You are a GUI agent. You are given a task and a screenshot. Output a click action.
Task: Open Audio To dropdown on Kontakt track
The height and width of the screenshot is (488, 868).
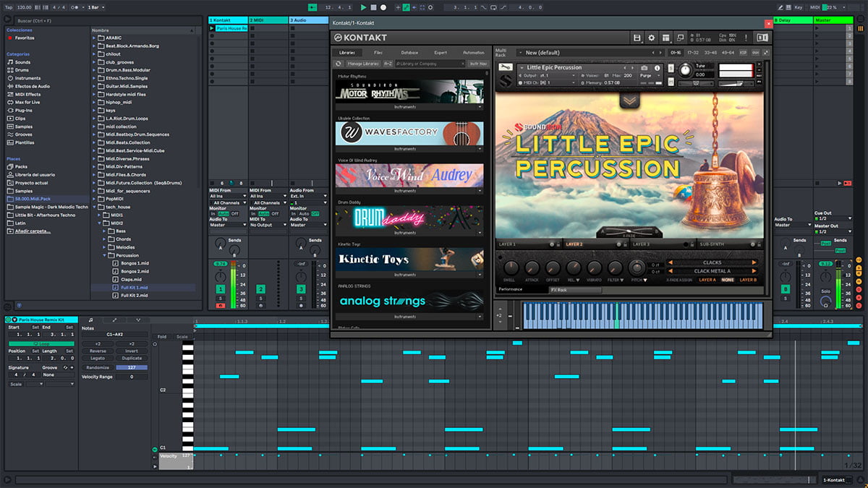click(227, 225)
